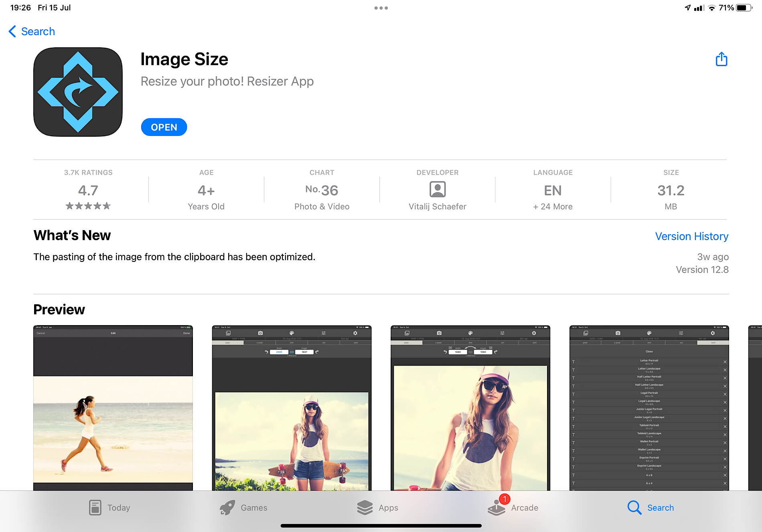
Task: Tap the back chevron beside Search
Action: (12, 31)
